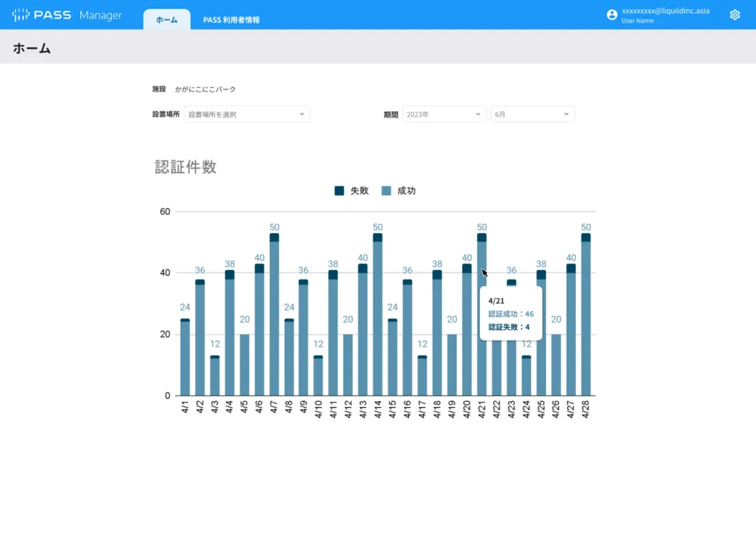Expand the 設置場所 dropdown
Screen dimensions: 756x538
point(246,114)
